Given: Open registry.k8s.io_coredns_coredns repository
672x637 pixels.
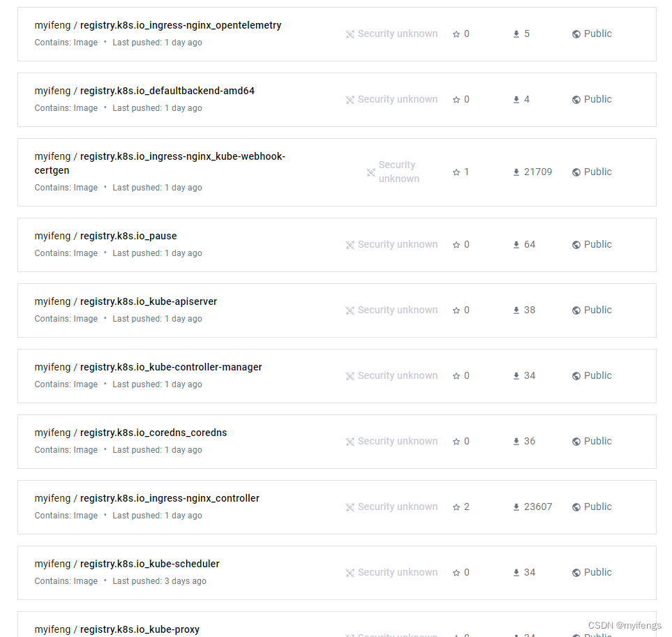Looking at the screenshot, I should coord(153,433).
